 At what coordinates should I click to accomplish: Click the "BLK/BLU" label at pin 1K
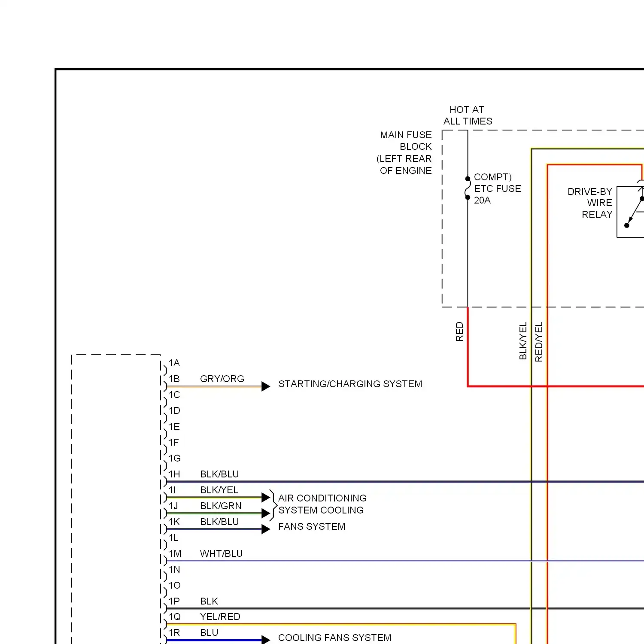coord(219,522)
